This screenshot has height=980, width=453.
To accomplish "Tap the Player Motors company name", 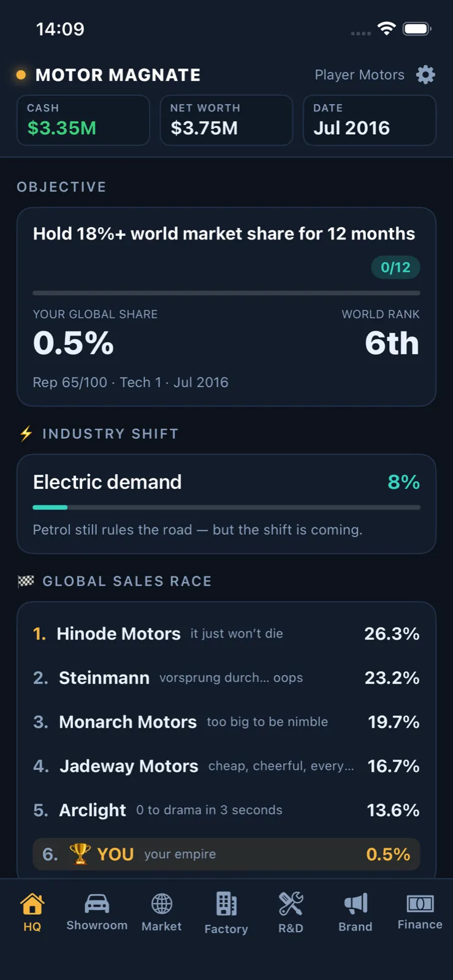I will 359,75.
